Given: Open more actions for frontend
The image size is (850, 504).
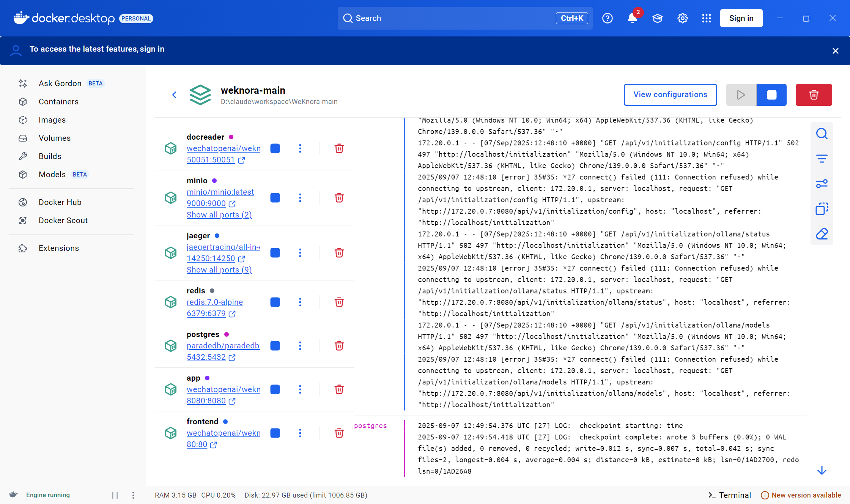Looking at the screenshot, I should (300, 433).
